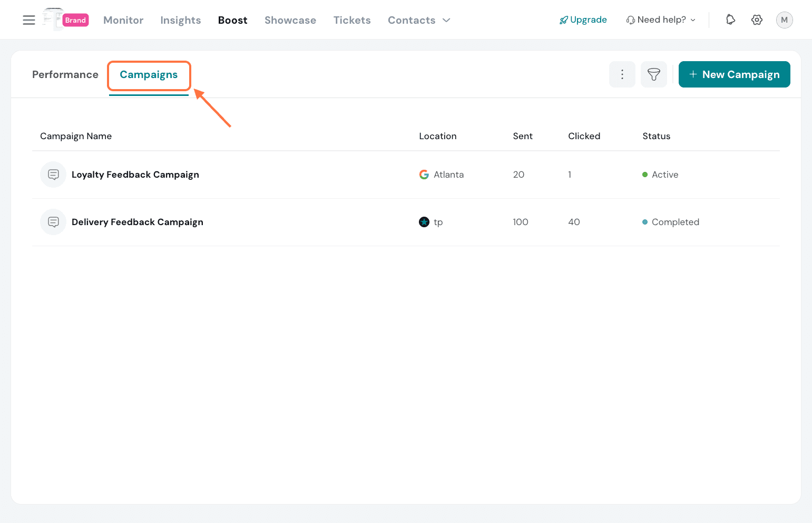Open the settings gear icon
Viewport: 812px width, 523px height.
coord(757,20)
